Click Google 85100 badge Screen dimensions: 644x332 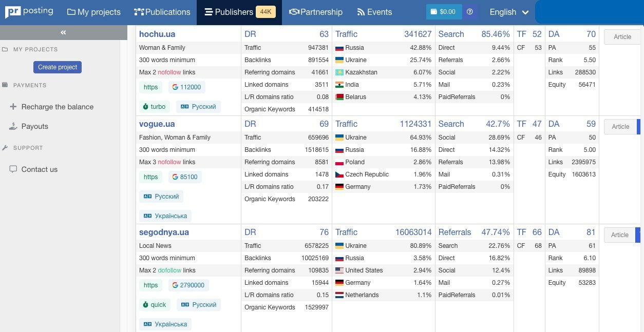185,177
